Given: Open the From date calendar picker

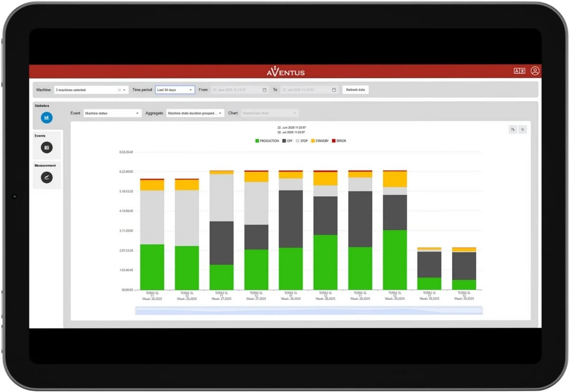Looking at the screenshot, I should click(x=265, y=90).
